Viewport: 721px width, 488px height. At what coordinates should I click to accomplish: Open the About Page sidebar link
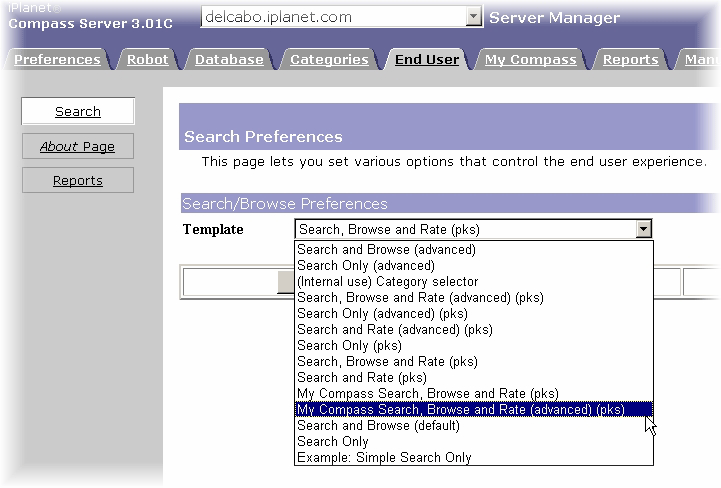coord(78,146)
